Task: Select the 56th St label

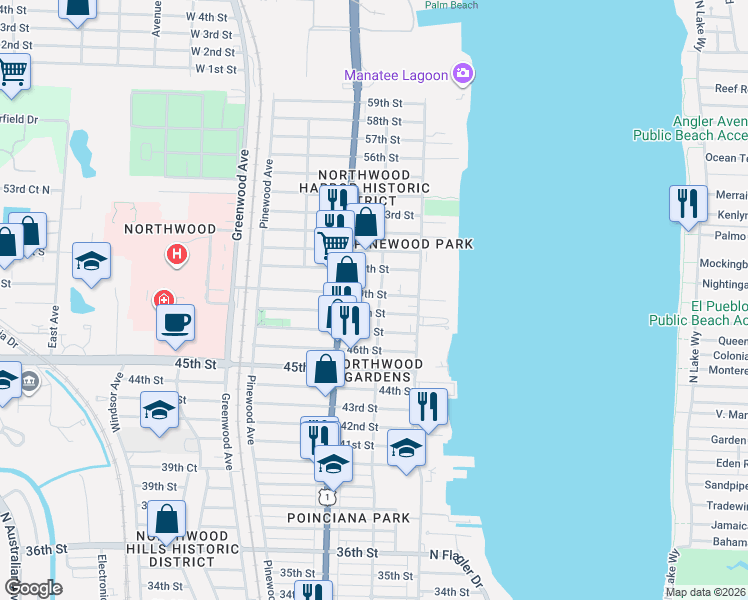Action: pos(381,157)
